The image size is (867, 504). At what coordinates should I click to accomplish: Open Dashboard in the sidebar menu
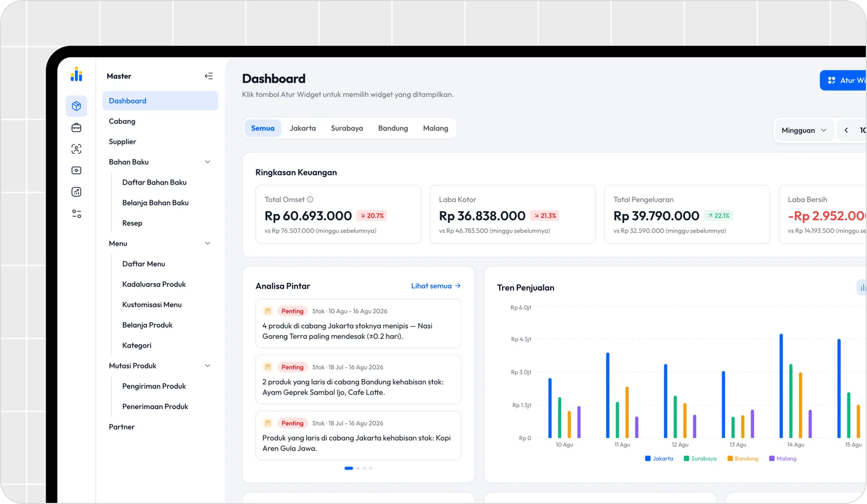(x=160, y=101)
